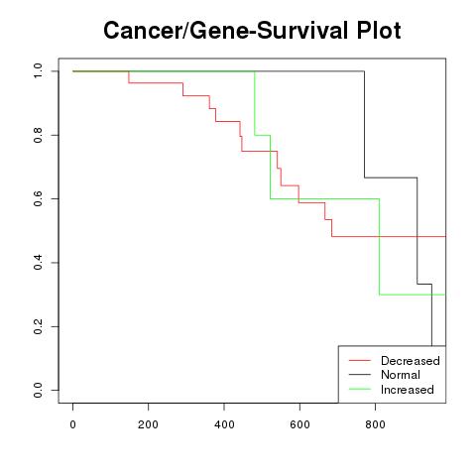Click the y-axis label 1.0

(38, 71)
